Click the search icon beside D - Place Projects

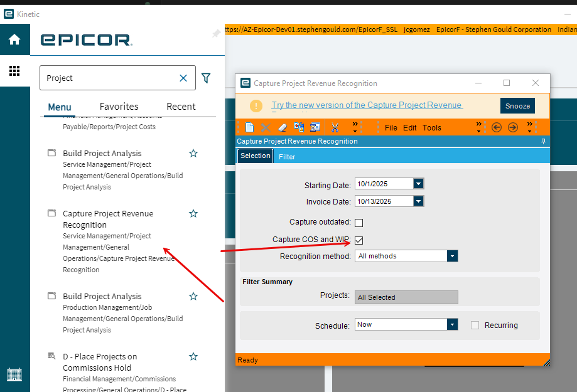(x=52, y=356)
